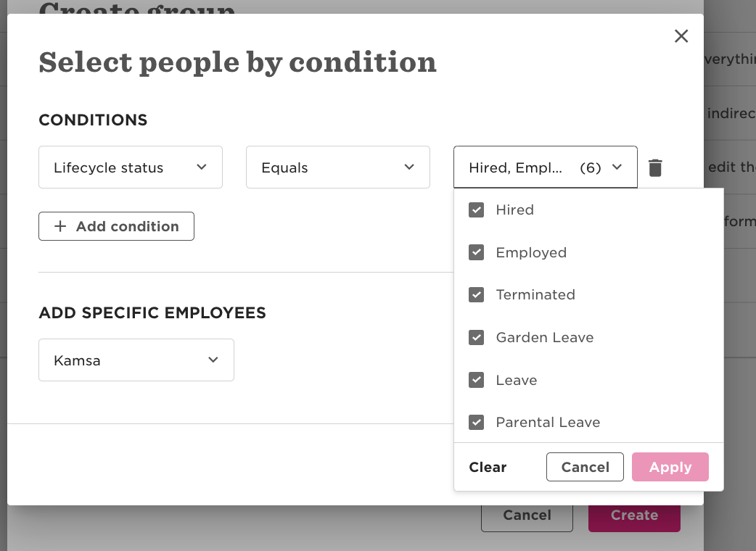Image resolution: width=756 pixels, height=551 pixels.
Task: Open the Lifecycle status dropdown
Action: 131,167
